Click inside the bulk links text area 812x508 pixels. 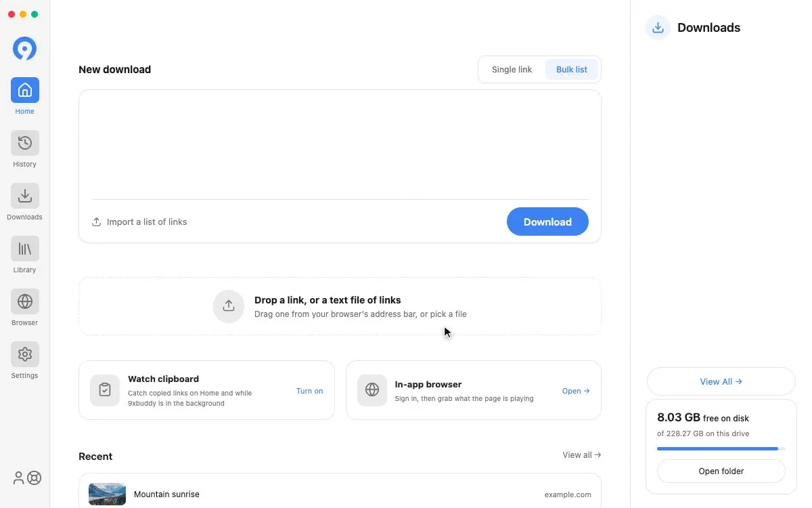click(340, 145)
